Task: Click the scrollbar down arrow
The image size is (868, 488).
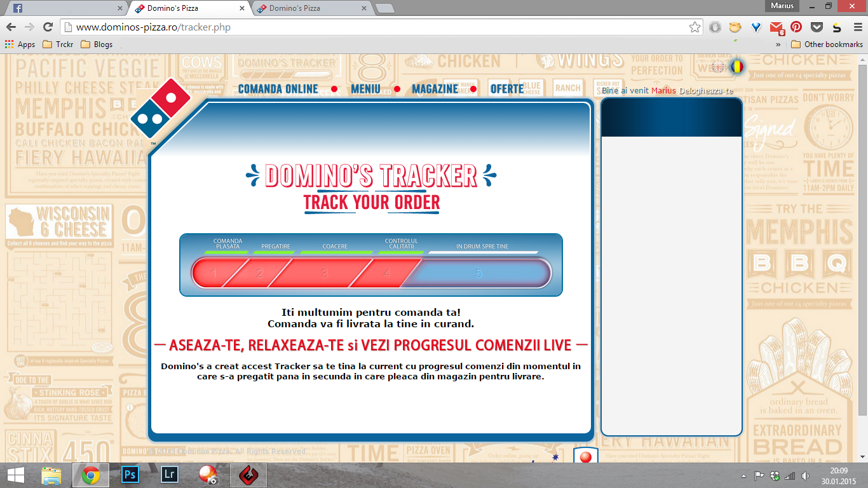Action: tap(862, 456)
